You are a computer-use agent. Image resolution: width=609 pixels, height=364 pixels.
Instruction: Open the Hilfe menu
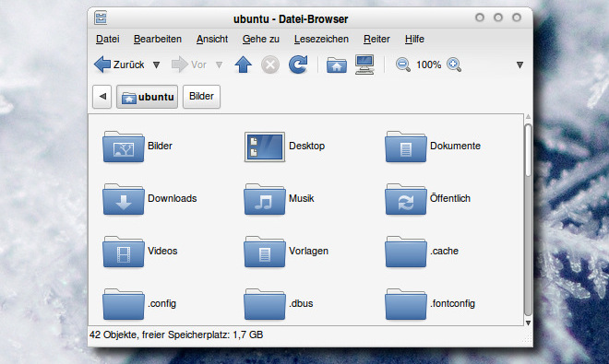click(x=414, y=40)
